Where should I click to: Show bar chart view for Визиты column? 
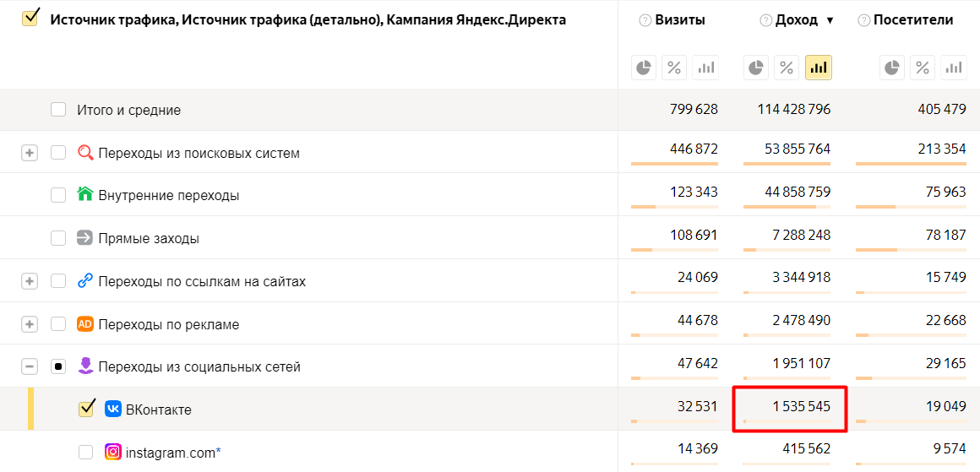click(x=705, y=68)
